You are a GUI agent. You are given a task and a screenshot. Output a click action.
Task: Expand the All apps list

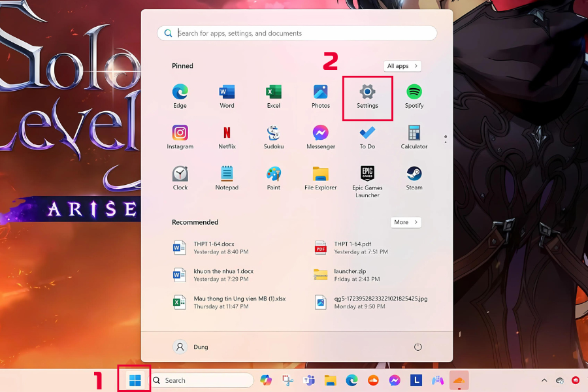point(402,66)
